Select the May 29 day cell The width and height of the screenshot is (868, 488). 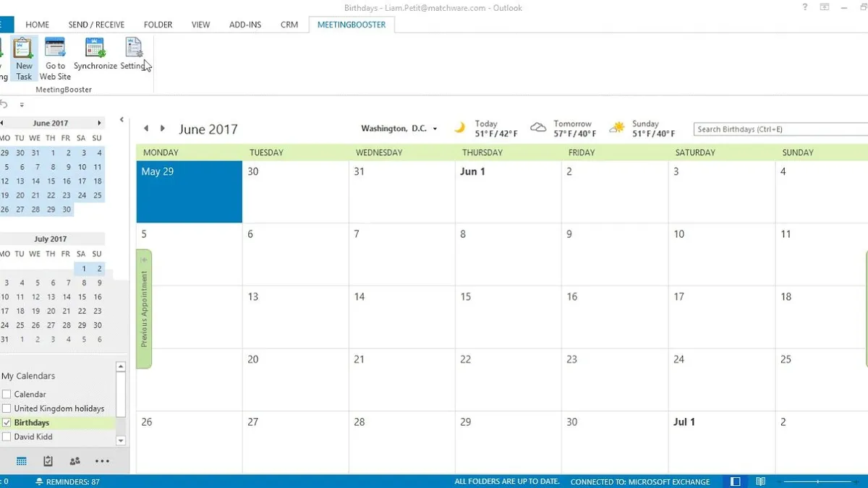click(x=190, y=192)
